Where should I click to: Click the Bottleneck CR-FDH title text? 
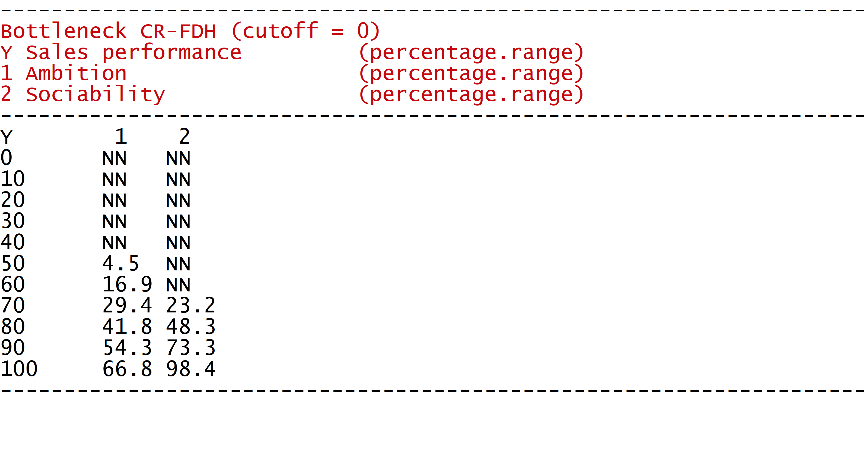click(x=190, y=31)
